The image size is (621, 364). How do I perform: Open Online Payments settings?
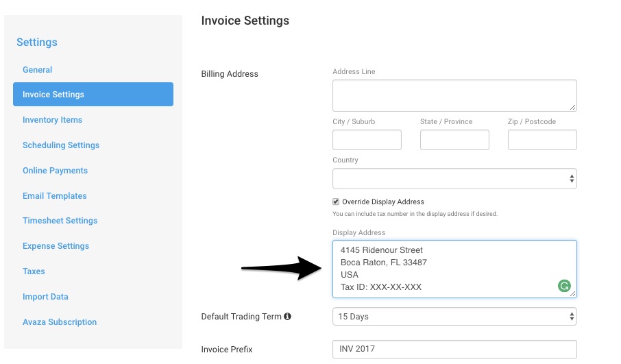[55, 170]
